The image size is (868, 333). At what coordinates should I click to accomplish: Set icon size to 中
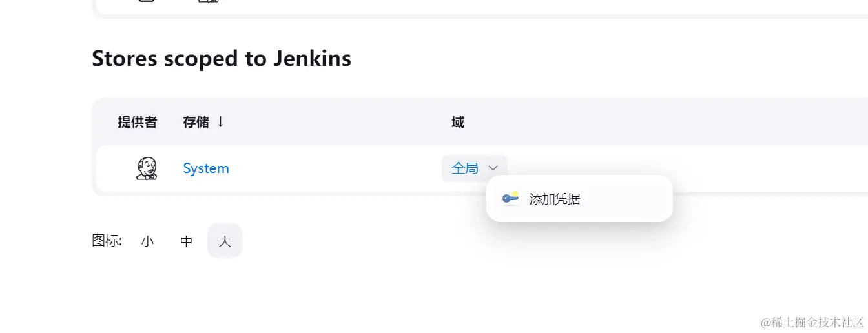(186, 241)
